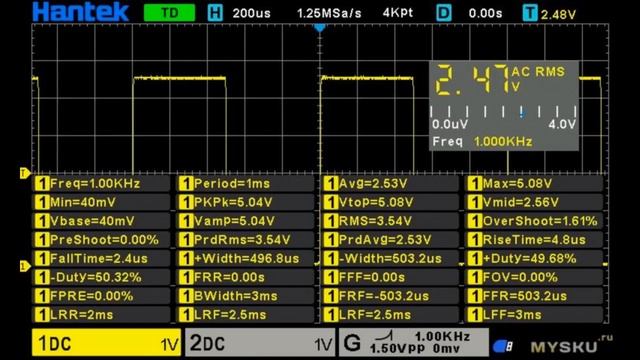Open the channel 2 DC 1V tab
640x360 pixels.
(x=260, y=343)
